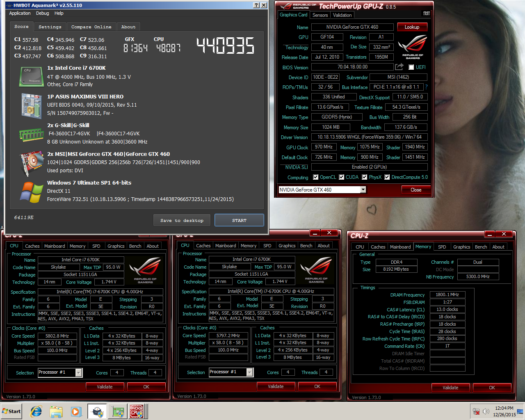This screenshot has height=420, width=525.
Task: Click the help question mark in Aquamark title bar
Action: pyautogui.click(x=256, y=5)
